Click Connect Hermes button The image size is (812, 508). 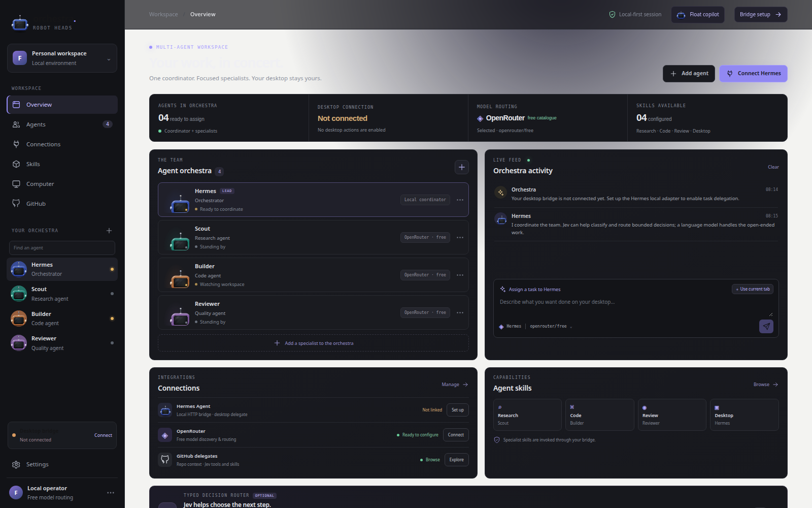[x=754, y=74]
